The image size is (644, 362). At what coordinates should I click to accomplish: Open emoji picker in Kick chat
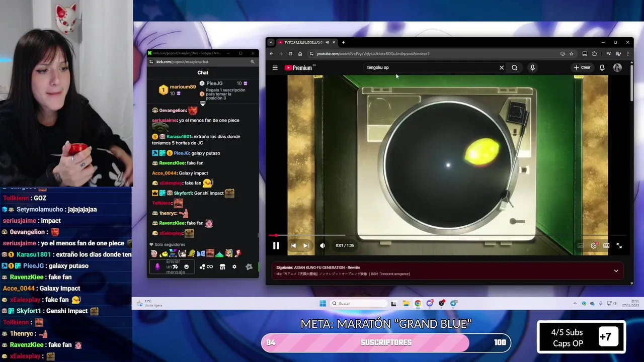click(187, 266)
